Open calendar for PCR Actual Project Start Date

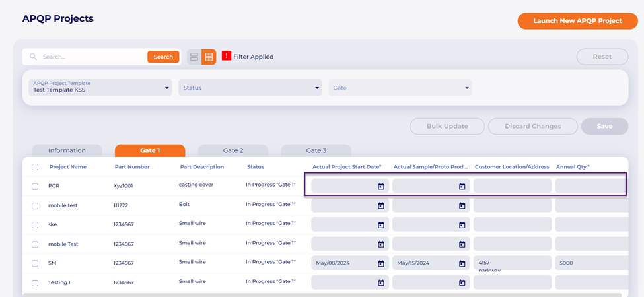380,186
